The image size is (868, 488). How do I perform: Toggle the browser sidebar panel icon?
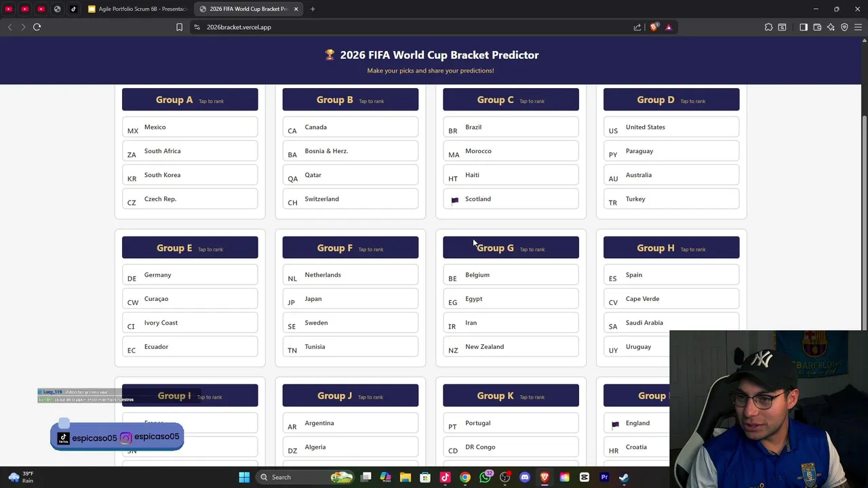tap(804, 27)
